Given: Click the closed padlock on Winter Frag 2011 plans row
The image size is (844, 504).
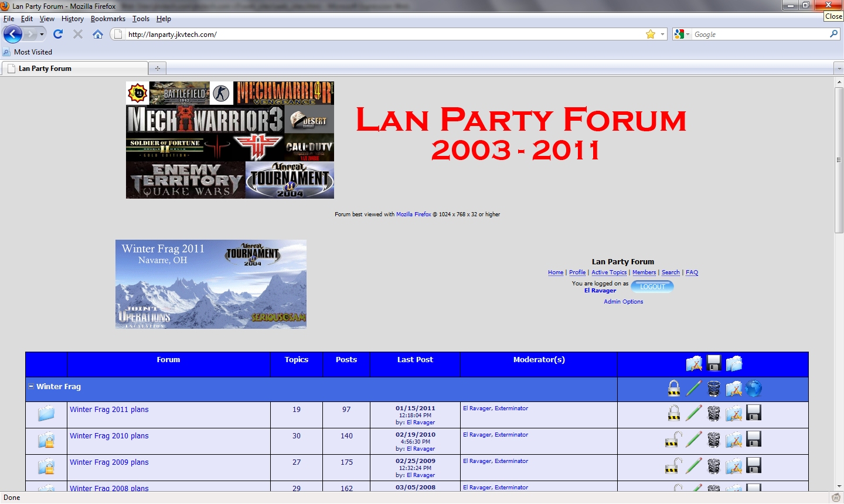Looking at the screenshot, I should coord(674,413).
